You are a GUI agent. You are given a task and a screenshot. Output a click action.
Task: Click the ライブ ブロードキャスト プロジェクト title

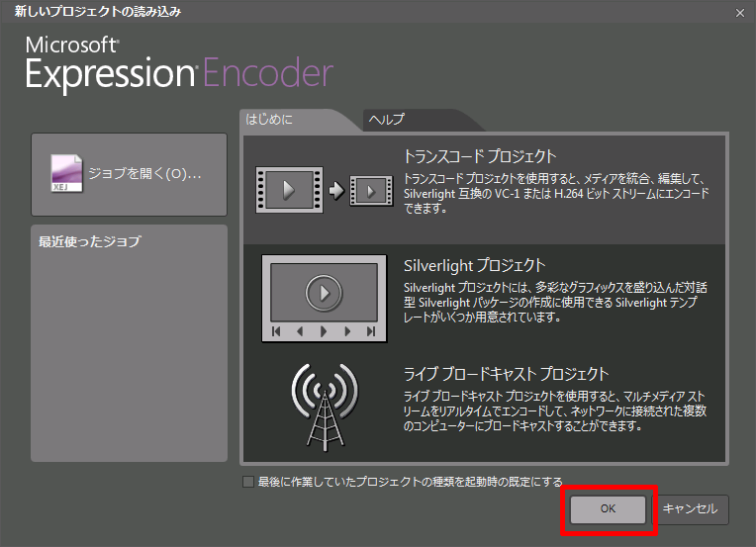pyautogui.click(x=506, y=374)
